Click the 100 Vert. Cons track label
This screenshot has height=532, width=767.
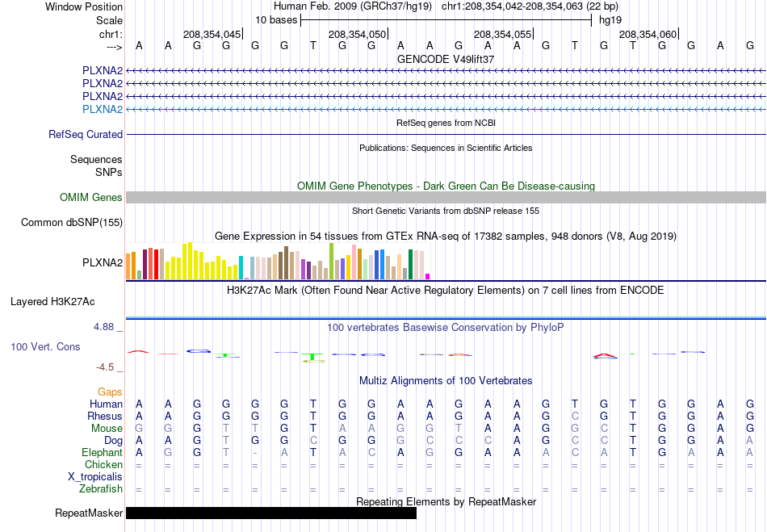tap(45, 346)
